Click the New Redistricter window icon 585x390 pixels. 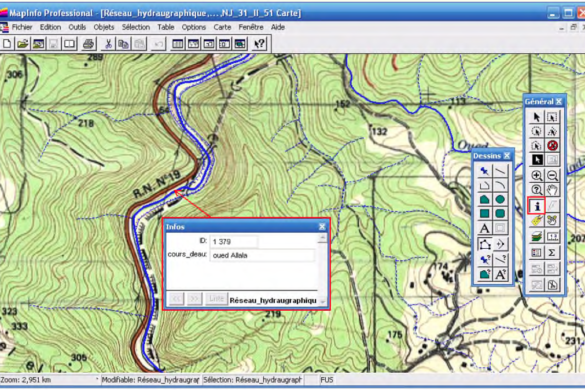click(x=240, y=44)
